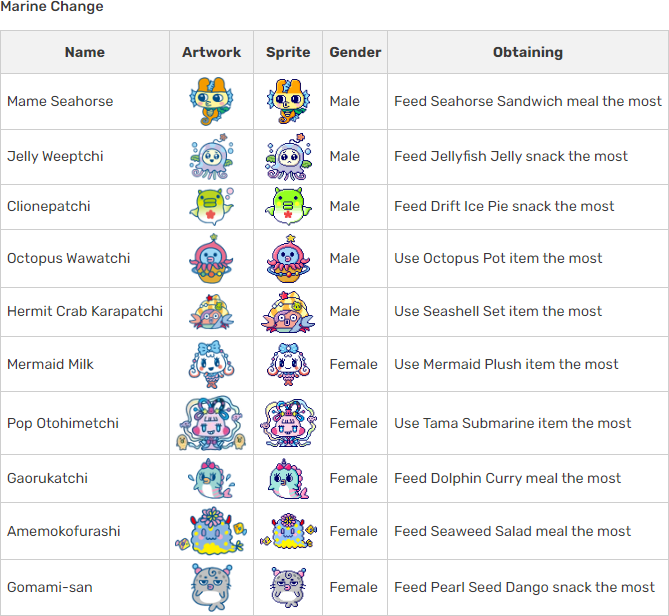The width and height of the screenshot is (669, 616).
Task: View the Pop Otohimetchi artwork image
Action: tap(211, 423)
